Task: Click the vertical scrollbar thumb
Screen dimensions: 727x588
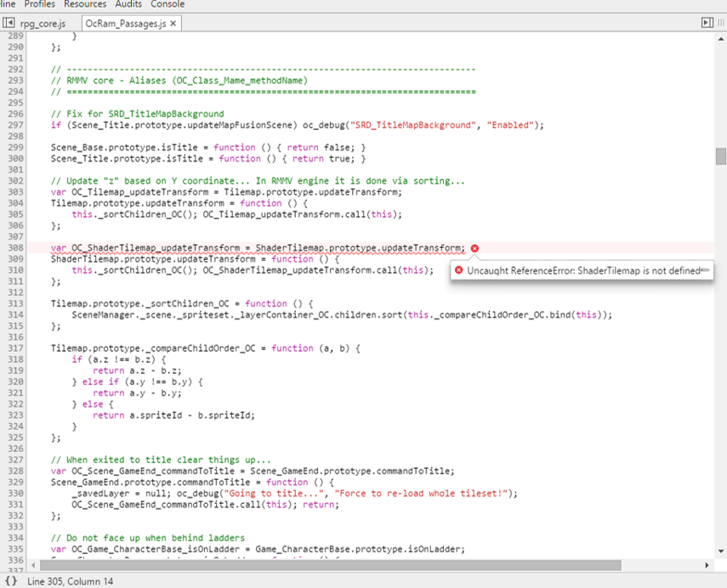Action: 720,156
